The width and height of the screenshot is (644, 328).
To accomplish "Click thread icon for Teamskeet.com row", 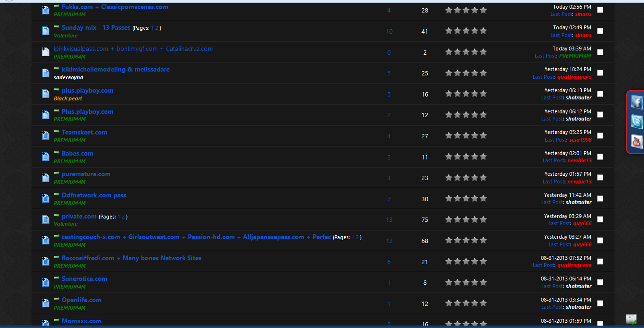I will [x=46, y=136].
